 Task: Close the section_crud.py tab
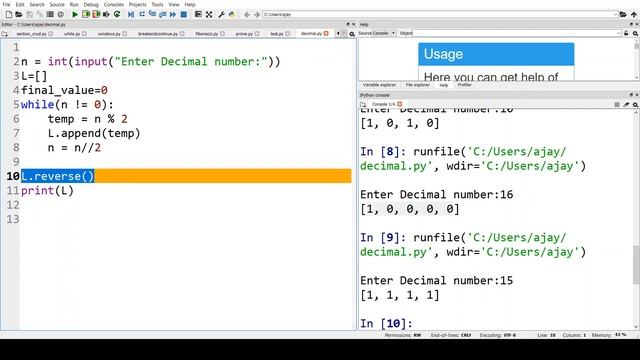51,33
